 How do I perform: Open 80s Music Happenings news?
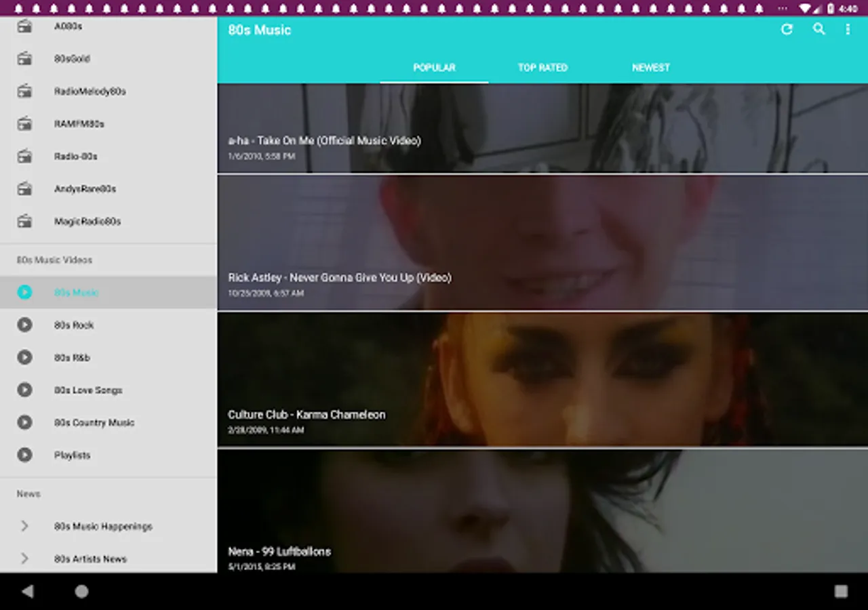[103, 526]
